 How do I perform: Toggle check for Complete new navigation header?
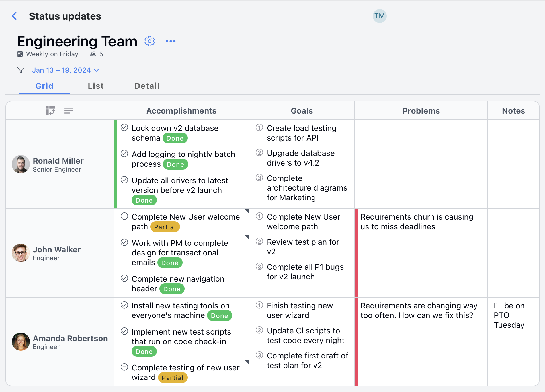click(124, 278)
